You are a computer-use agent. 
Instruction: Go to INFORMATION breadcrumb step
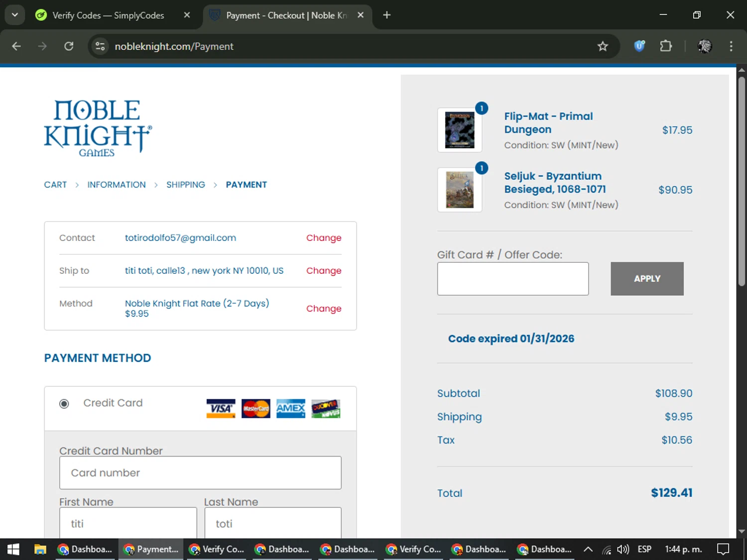pyautogui.click(x=117, y=185)
